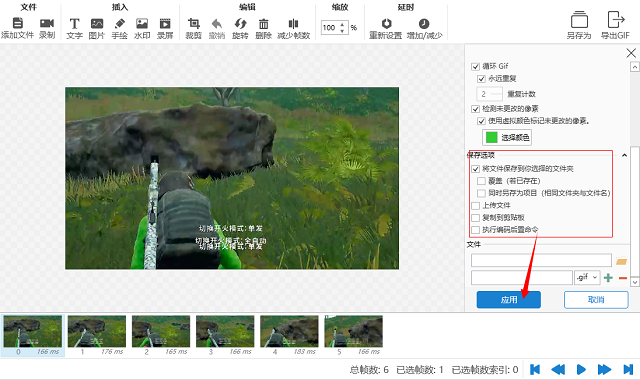Select the 裁剪 crop tool
The image size is (640, 380).
pyautogui.click(x=193, y=23)
